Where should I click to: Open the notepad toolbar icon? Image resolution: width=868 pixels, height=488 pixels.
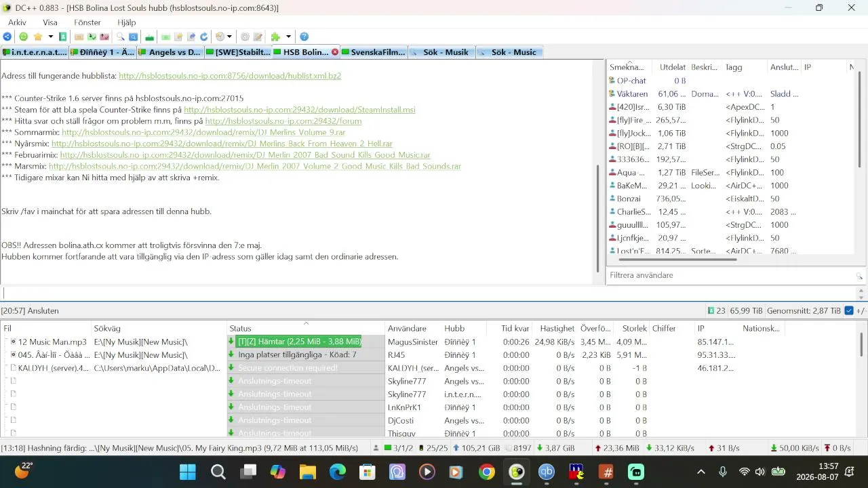click(258, 37)
